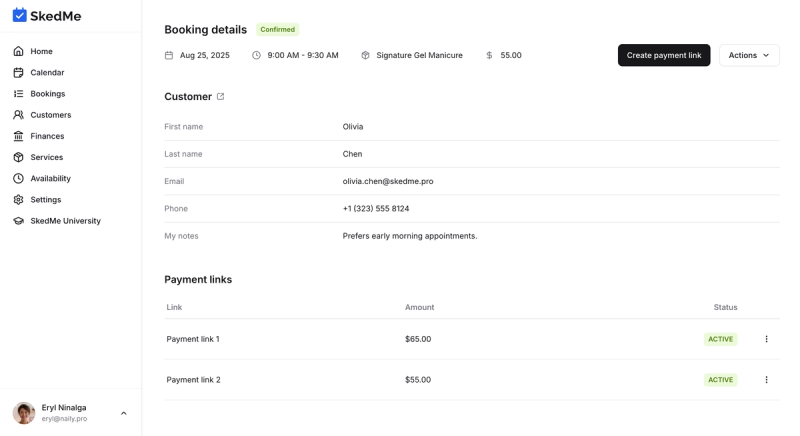This screenshot has width=800, height=436.
Task: Open the more options menu for Payment link 1
Action: (766, 339)
